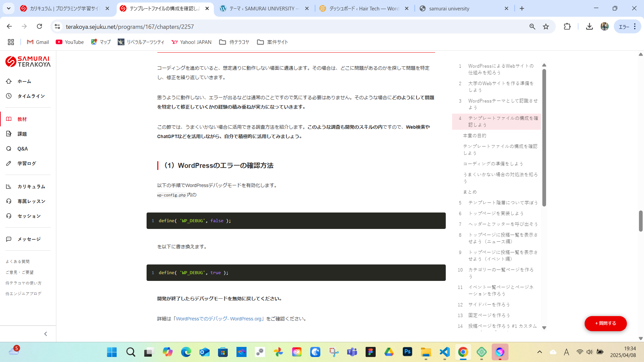Open a new browser tab
Image resolution: width=644 pixels, height=362 pixels.
[x=522, y=8]
